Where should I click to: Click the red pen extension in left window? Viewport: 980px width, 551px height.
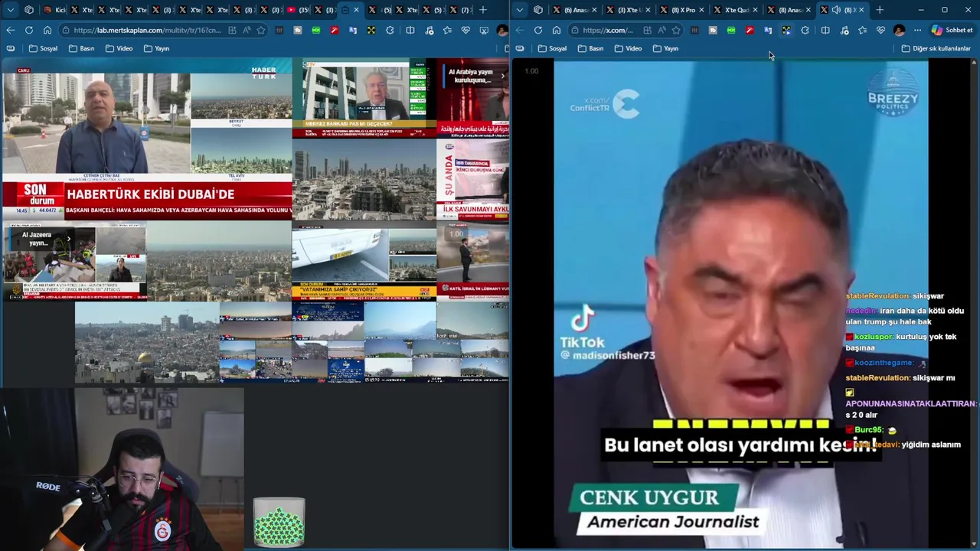334,30
